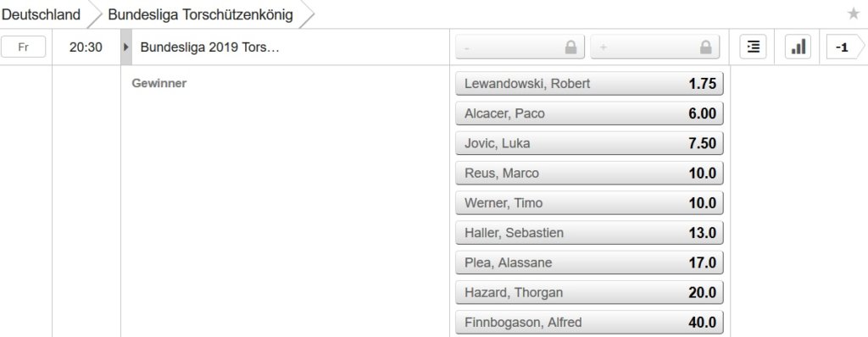Pick Werner, Timo at 10.0
Viewport: 868px width, 337px height.
(589, 203)
